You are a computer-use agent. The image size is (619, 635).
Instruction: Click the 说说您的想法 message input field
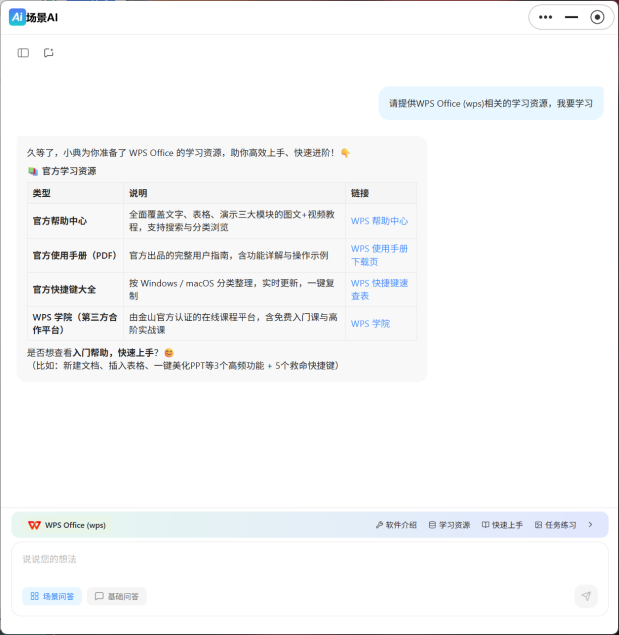point(310,559)
